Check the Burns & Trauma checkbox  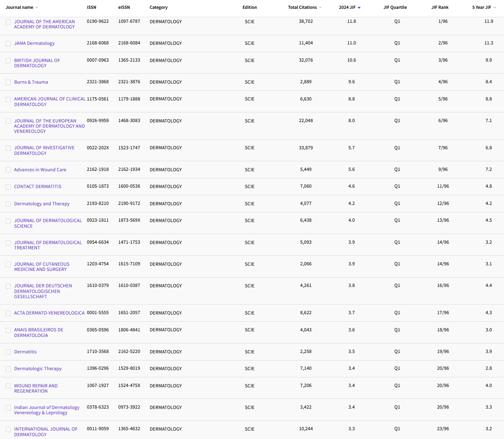8,82
